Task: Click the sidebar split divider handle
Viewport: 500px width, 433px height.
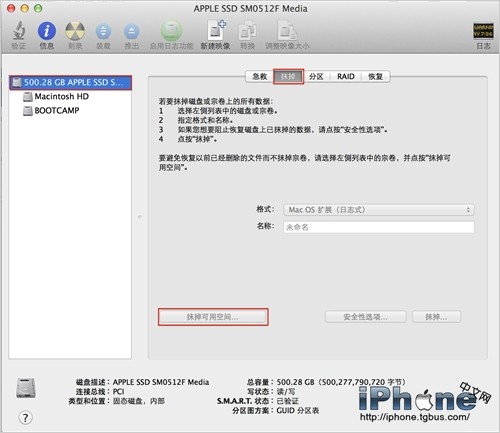Action: click(x=140, y=217)
